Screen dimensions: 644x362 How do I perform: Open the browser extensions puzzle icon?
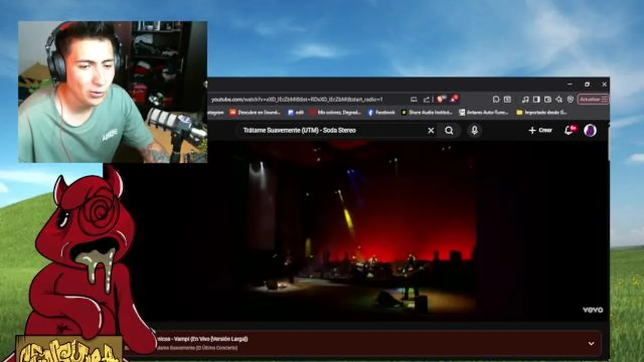pos(496,100)
